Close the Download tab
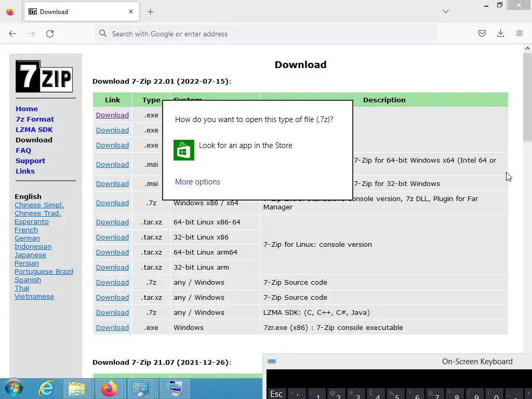 pyautogui.click(x=131, y=11)
